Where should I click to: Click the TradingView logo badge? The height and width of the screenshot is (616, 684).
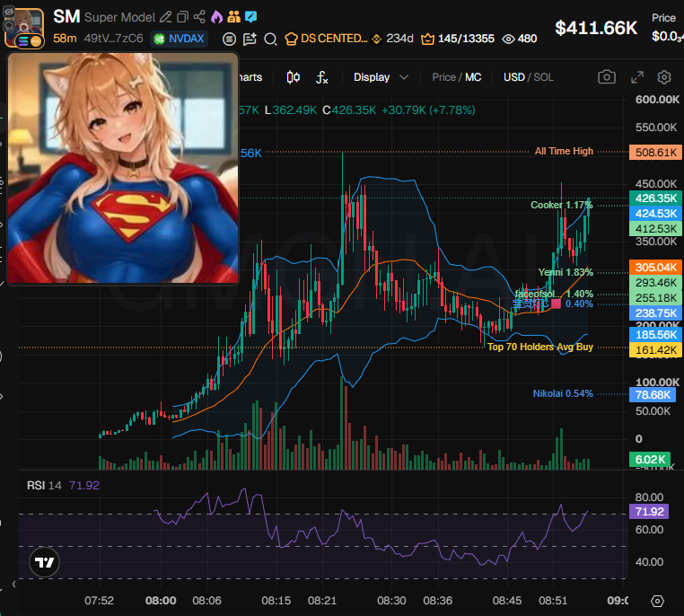click(45, 562)
